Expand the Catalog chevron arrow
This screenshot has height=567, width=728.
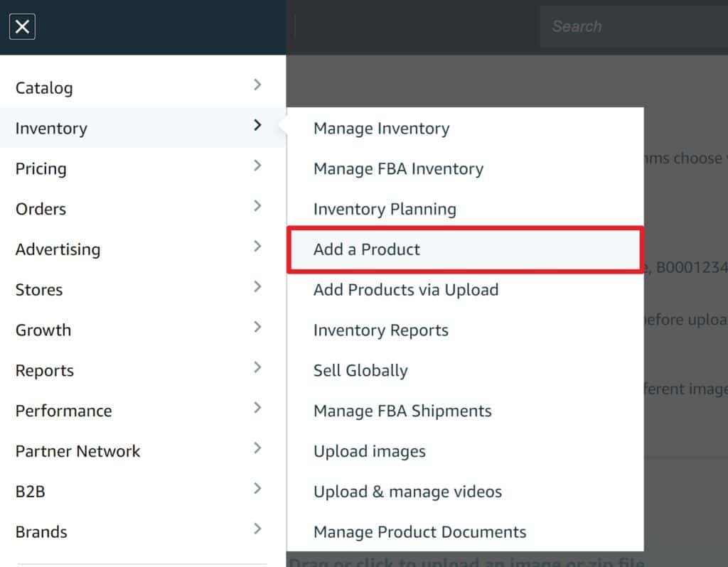(x=257, y=85)
